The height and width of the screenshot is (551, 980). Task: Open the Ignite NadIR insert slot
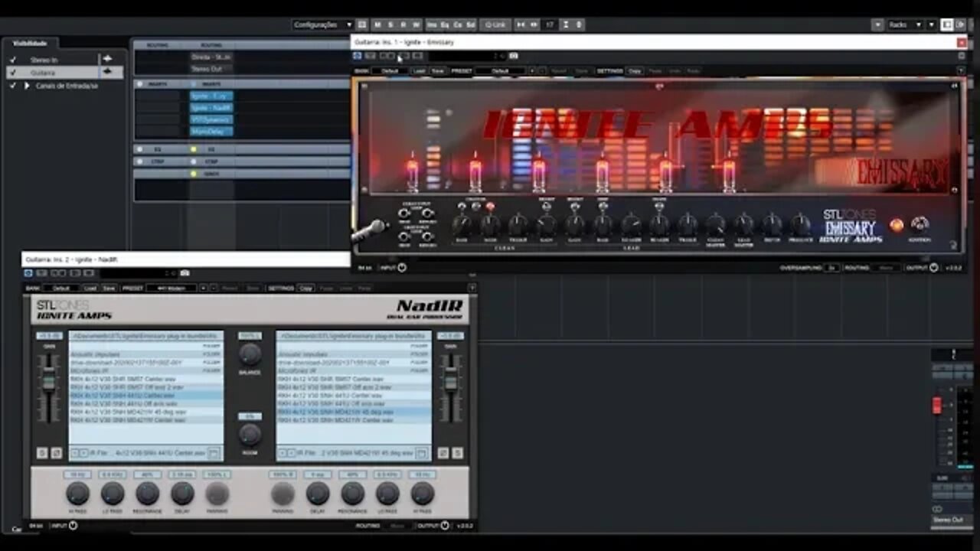[x=211, y=108]
